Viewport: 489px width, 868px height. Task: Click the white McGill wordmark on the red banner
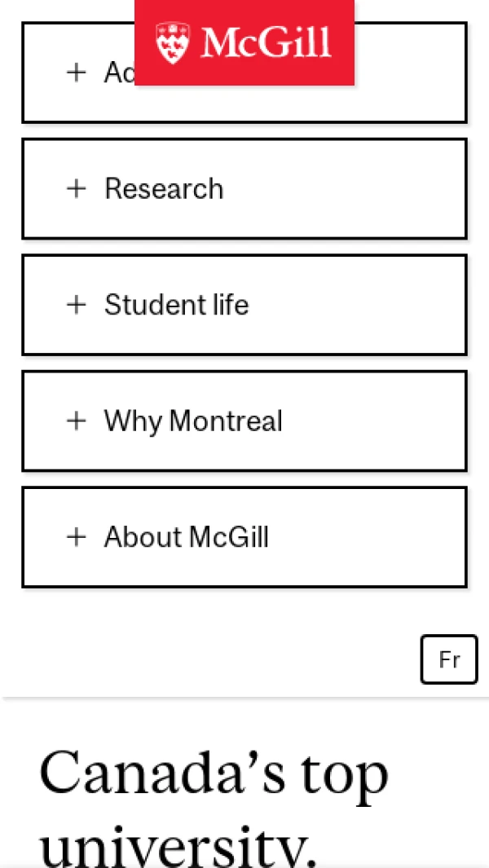pyautogui.click(x=266, y=42)
